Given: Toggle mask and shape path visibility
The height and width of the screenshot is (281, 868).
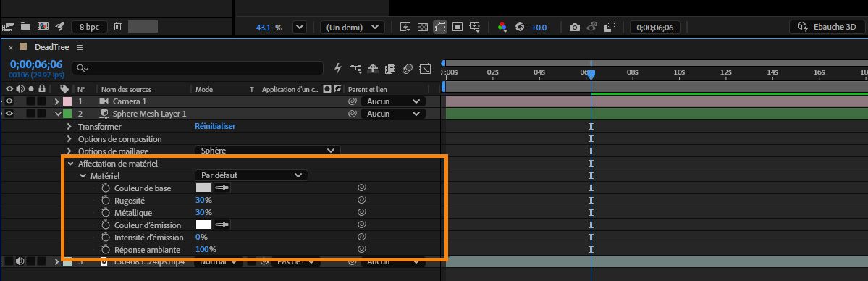Looking at the screenshot, I should [440, 27].
